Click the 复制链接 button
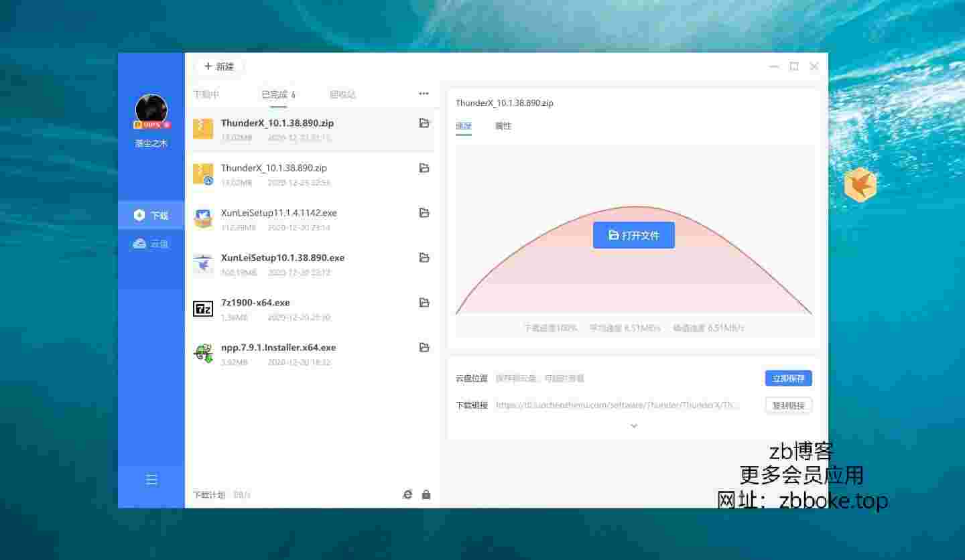 789,405
